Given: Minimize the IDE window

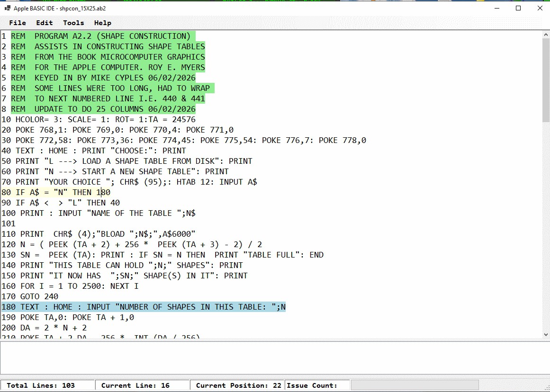Looking at the screenshot, I should point(496,8).
